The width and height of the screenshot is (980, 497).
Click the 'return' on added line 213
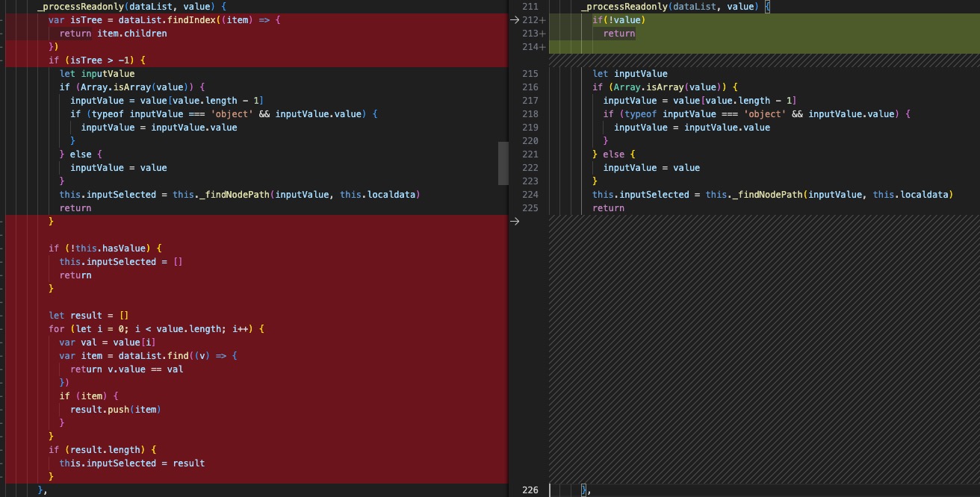coord(619,34)
